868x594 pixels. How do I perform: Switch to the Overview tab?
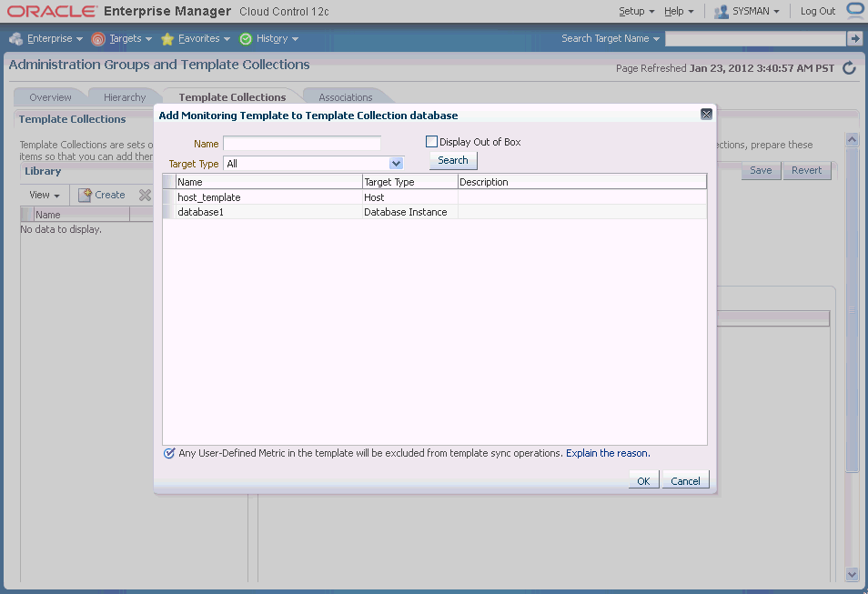click(x=50, y=97)
